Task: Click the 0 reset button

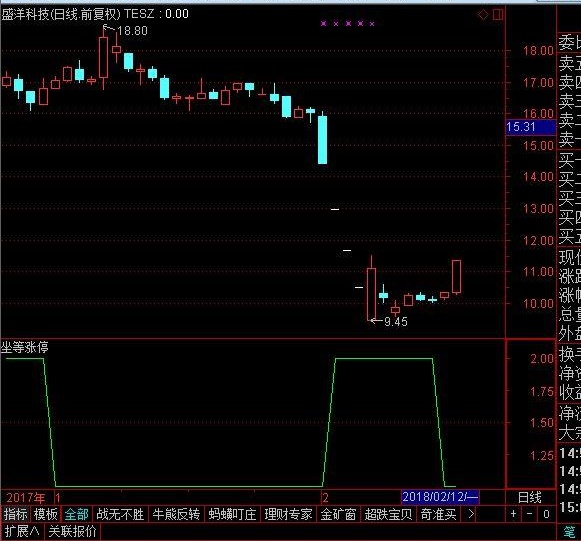Action: pos(546,514)
